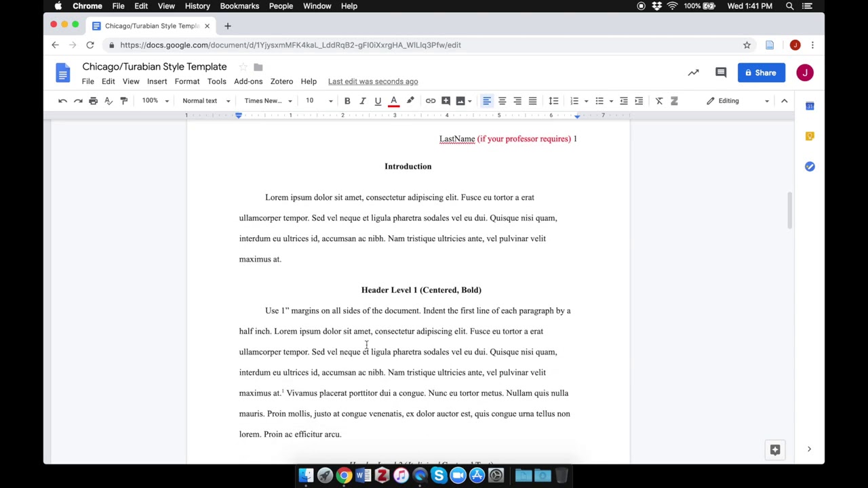Image resolution: width=868 pixels, height=488 pixels.
Task: Open the Editing mode dropdown
Action: pos(738,101)
